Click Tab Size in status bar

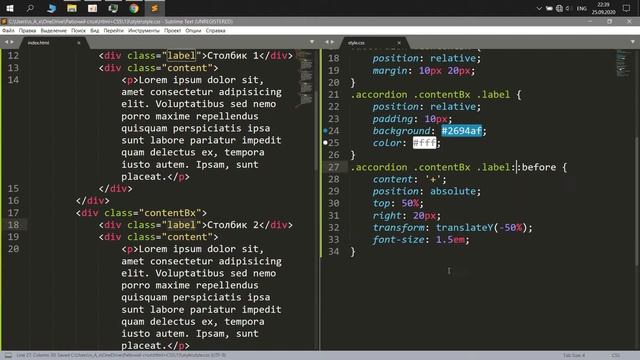[574, 356]
